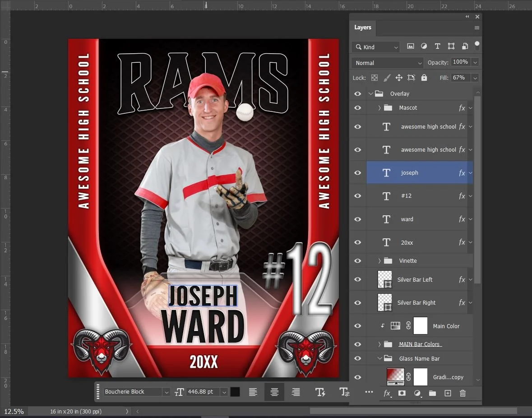Click the warp text icon
The width and height of the screenshot is (532, 418).
click(x=320, y=392)
